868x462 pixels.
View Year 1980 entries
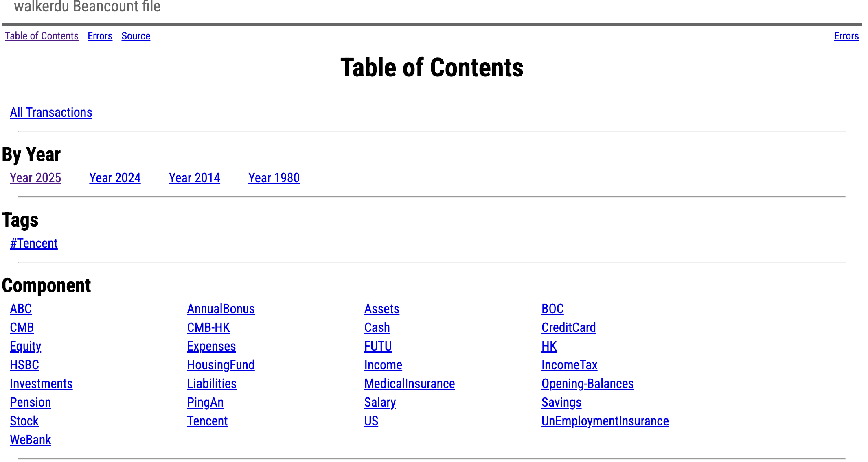point(274,178)
